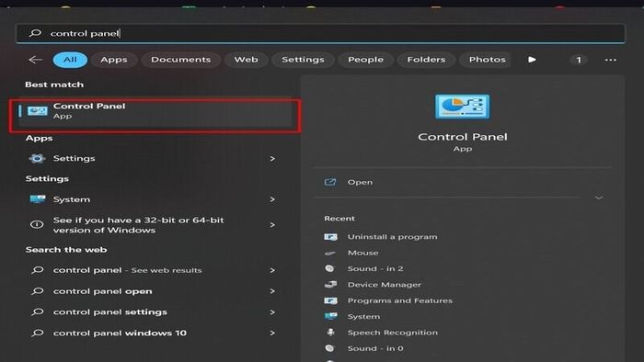Select the All filter tab
The width and height of the screenshot is (644, 362).
coord(70,60)
